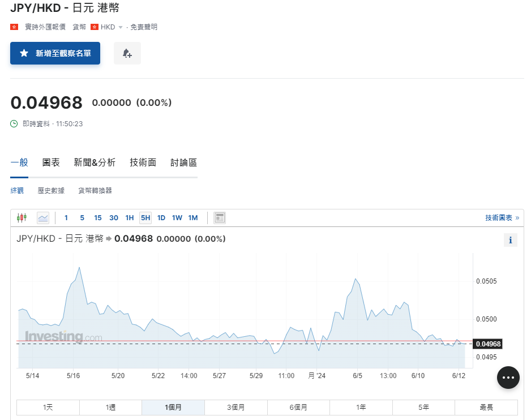Select the 1W timeframe

tap(177, 217)
